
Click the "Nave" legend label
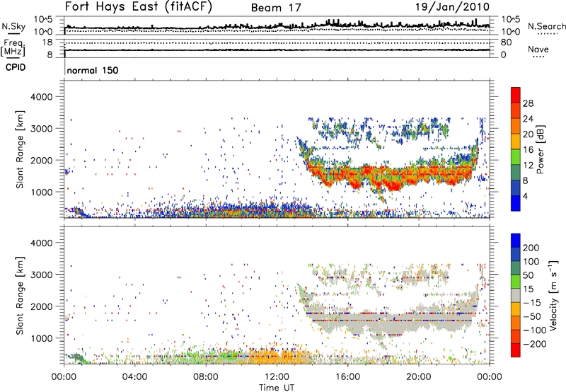538,50
